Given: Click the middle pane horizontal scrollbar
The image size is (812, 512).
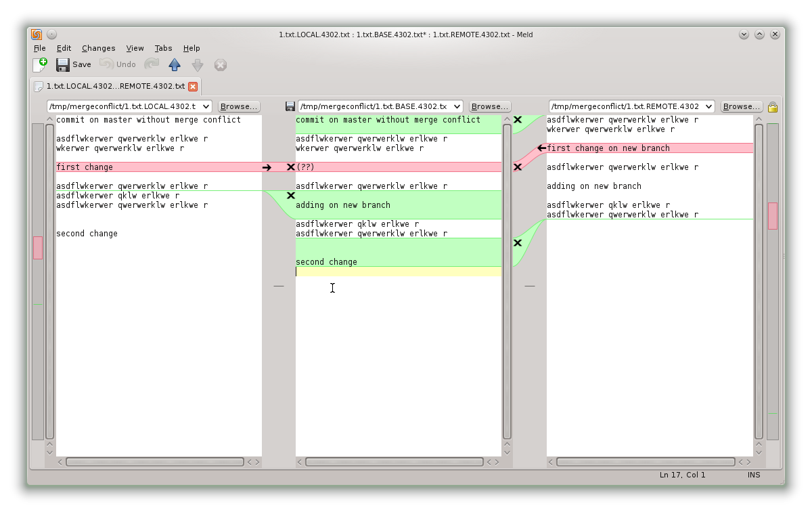Looking at the screenshot, I should pos(394,462).
